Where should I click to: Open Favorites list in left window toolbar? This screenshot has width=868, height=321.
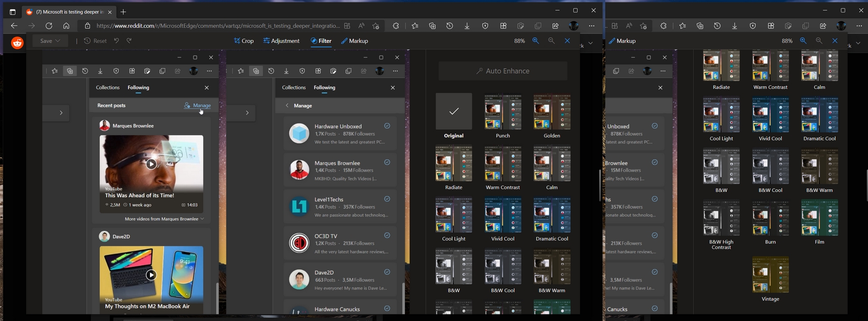point(415,26)
